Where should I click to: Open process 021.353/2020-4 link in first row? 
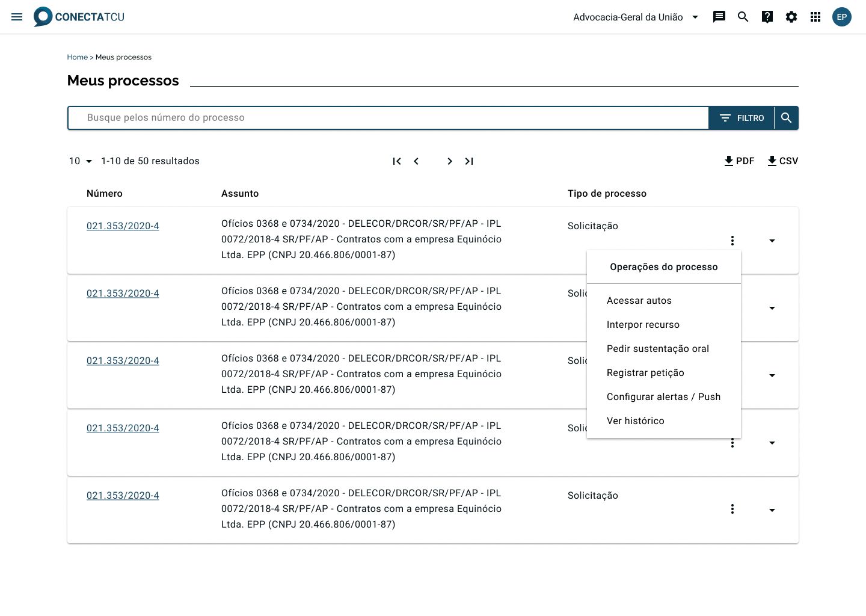click(123, 226)
